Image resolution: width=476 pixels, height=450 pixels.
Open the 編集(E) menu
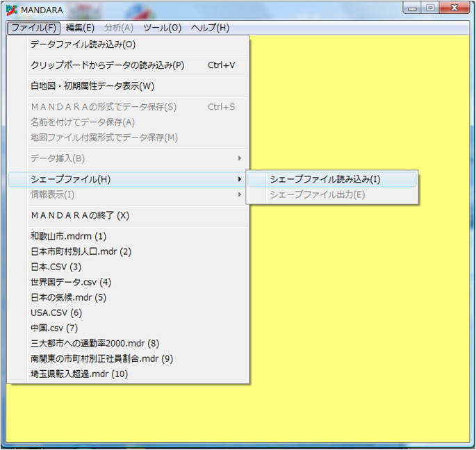click(80, 28)
